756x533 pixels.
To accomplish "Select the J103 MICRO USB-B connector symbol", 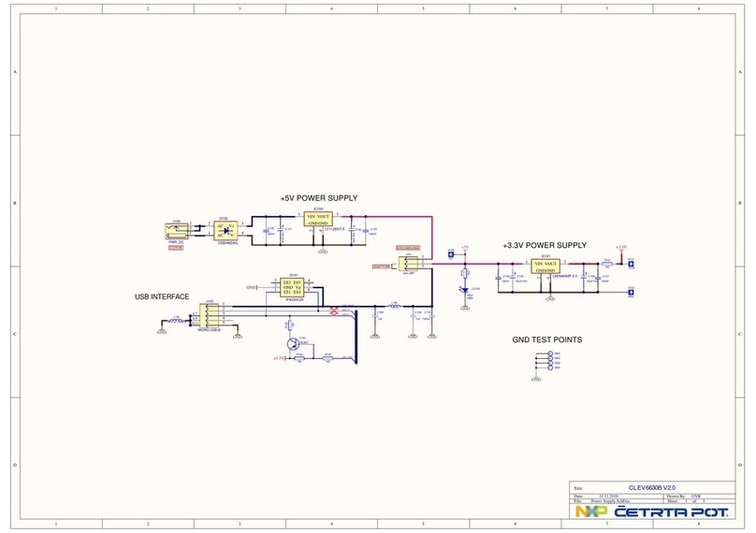I will pos(209,315).
